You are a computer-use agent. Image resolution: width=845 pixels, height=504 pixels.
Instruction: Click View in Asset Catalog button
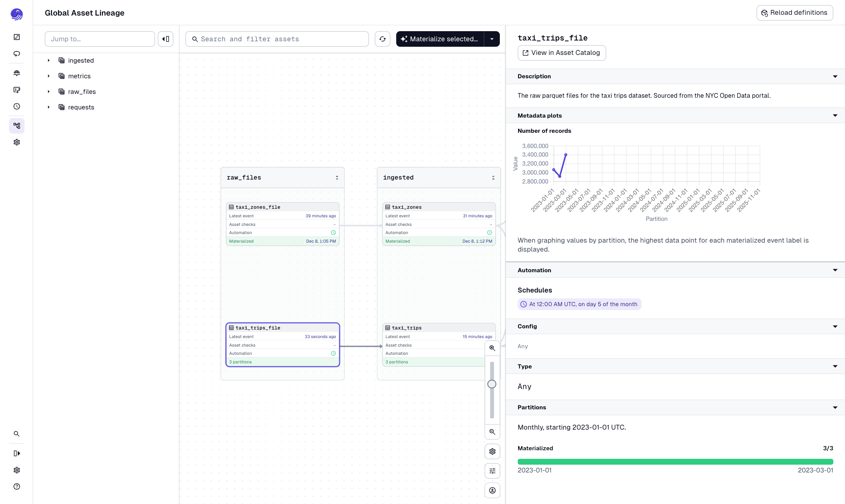561,53
